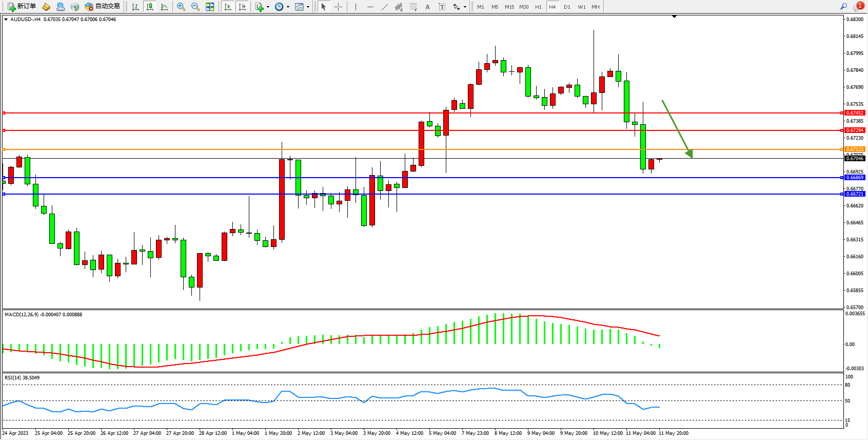Open the indicators list dropdown arrow
This screenshot has width=868, height=440.
tap(268, 7)
